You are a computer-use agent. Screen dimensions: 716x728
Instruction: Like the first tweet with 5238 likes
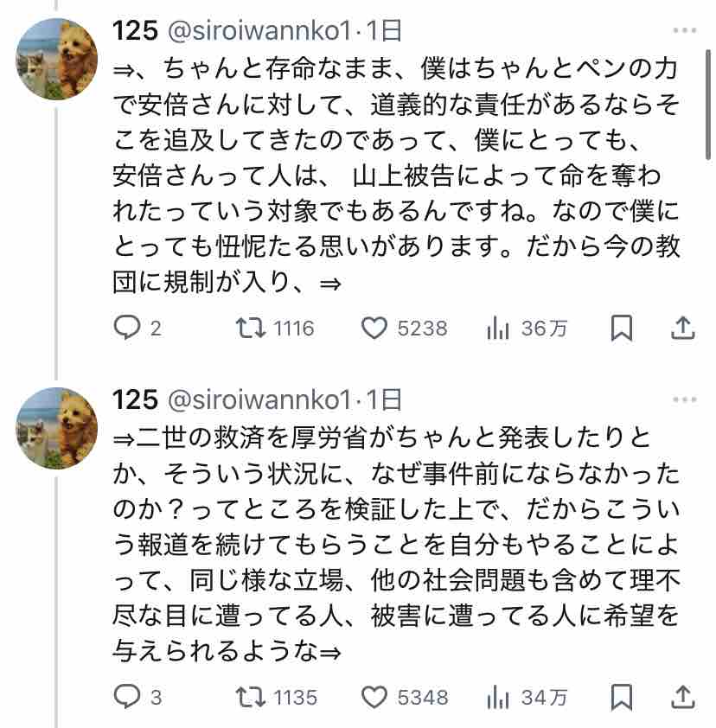point(374,329)
